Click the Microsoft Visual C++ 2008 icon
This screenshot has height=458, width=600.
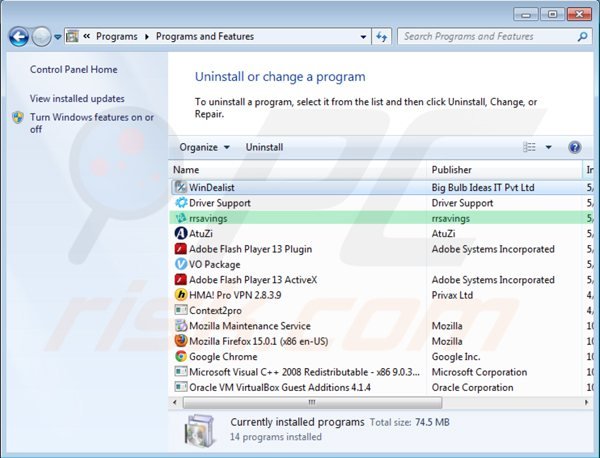point(181,372)
